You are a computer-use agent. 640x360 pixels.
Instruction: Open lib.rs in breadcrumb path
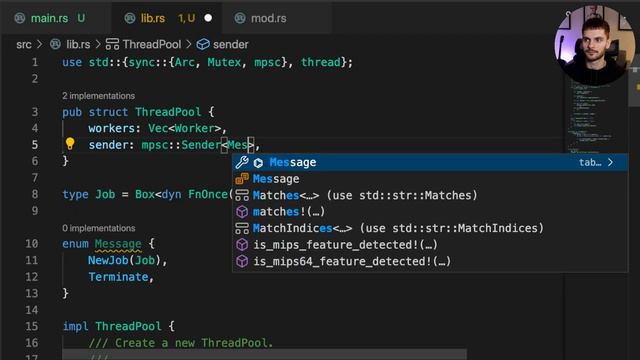tap(78, 44)
